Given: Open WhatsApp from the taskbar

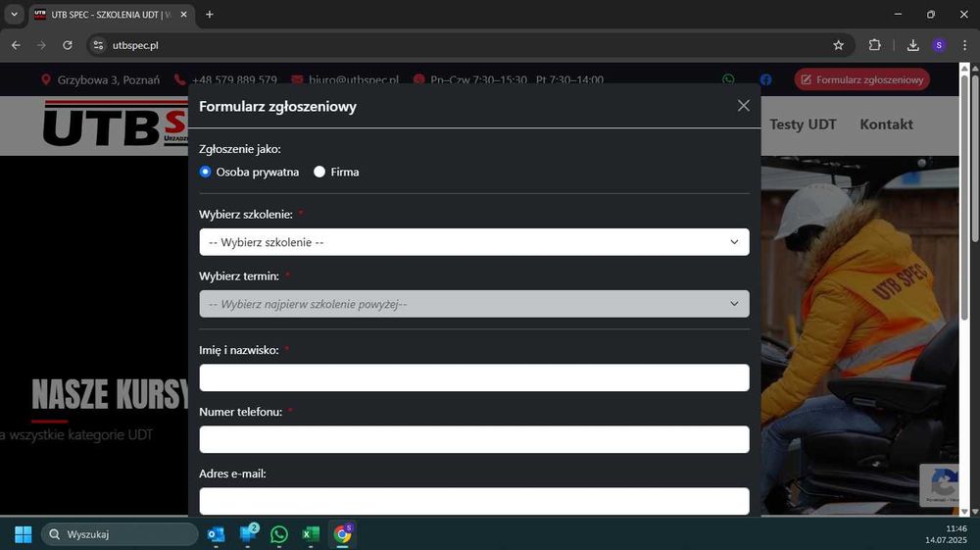Looking at the screenshot, I should click(x=278, y=534).
